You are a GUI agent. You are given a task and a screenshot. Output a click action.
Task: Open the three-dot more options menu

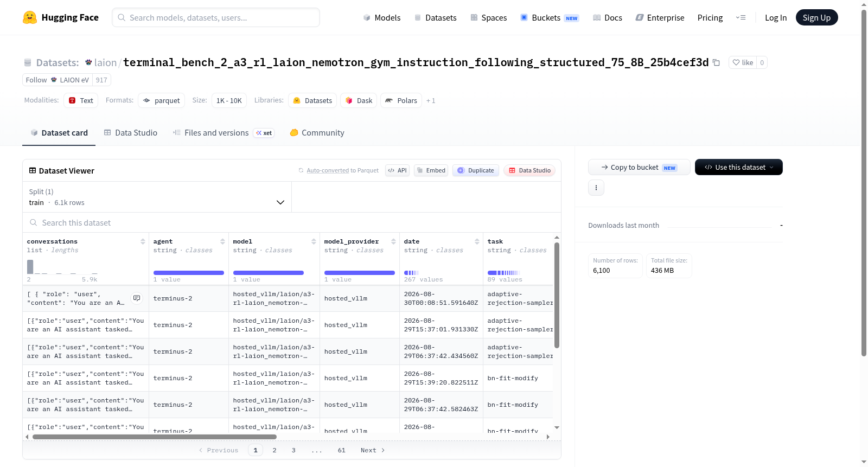[x=596, y=188]
